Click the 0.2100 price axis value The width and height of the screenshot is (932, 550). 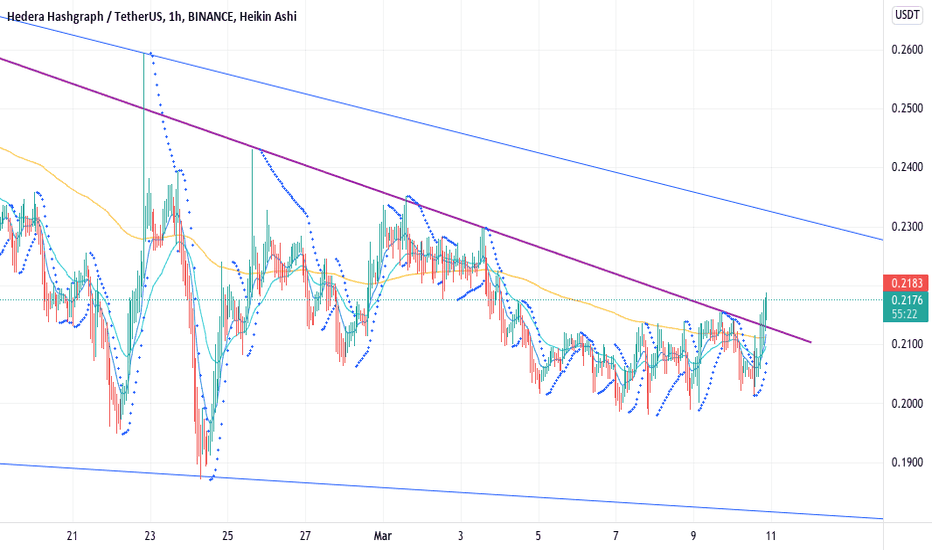tap(907, 344)
